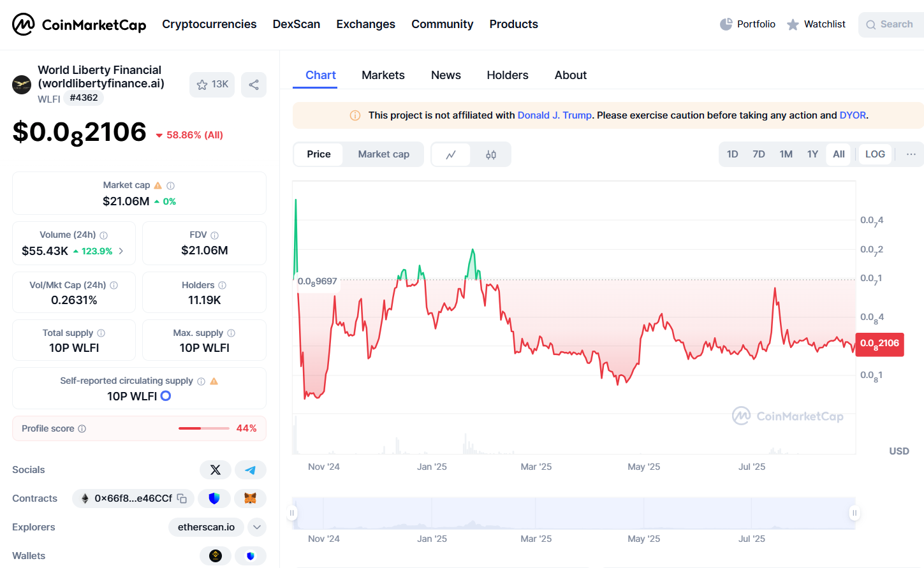Click the #4362 rank badge
The width and height of the screenshot is (924, 568).
click(x=84, y=98)
